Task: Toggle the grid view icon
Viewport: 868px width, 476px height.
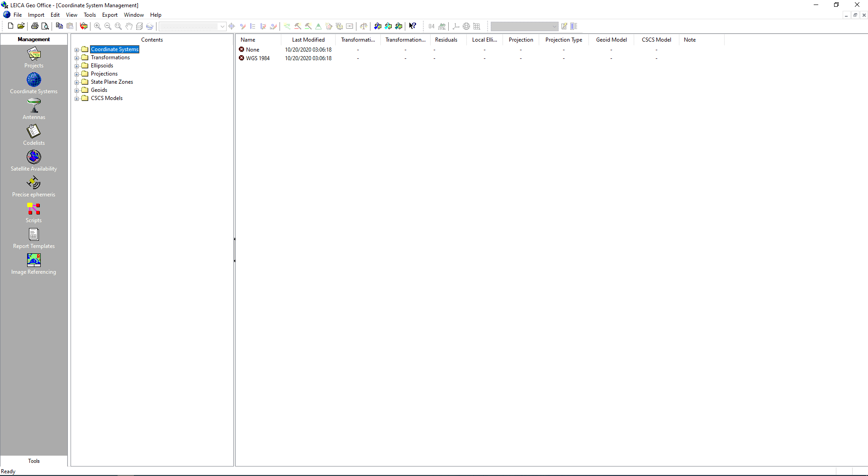Action: coord(476,26)
